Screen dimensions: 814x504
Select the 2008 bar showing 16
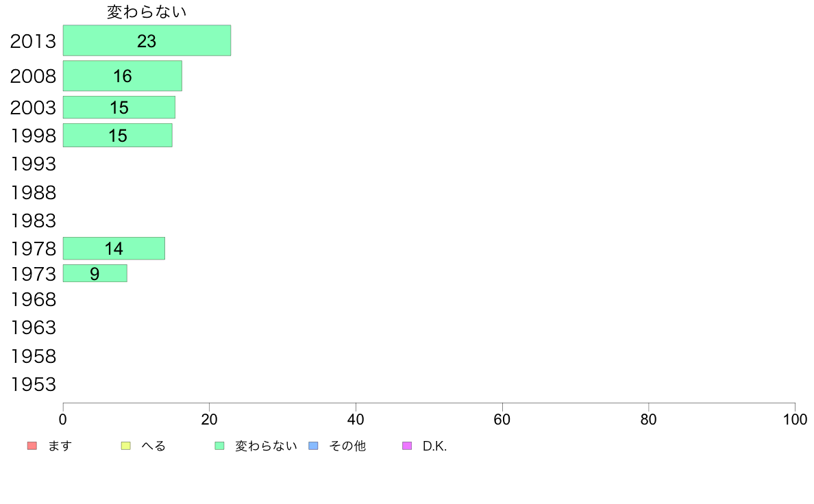click(x=123, y=76)
